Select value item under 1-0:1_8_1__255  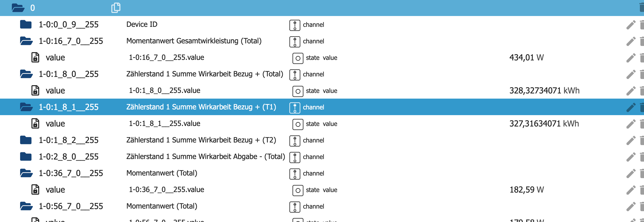55,124
